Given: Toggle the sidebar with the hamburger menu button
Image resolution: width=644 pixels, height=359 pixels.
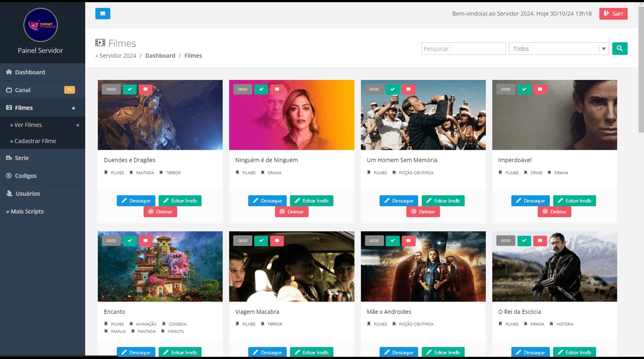Looking at the screenshot, I should pos(103,14).
